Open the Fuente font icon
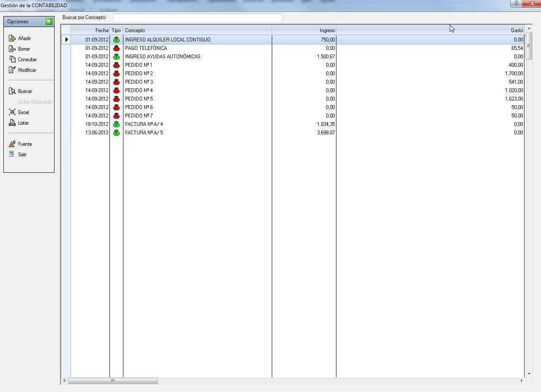The width and height of the screenshot is (541, 392). tap(12, 144)
